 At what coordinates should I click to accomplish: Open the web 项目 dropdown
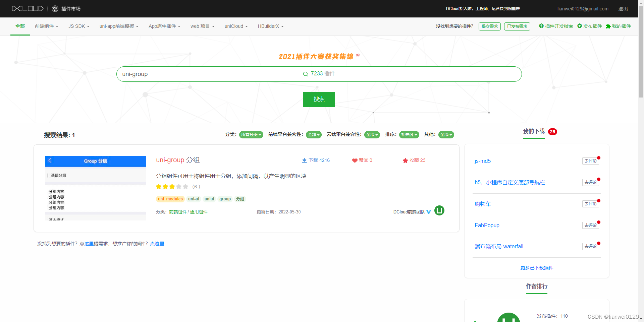203,26
